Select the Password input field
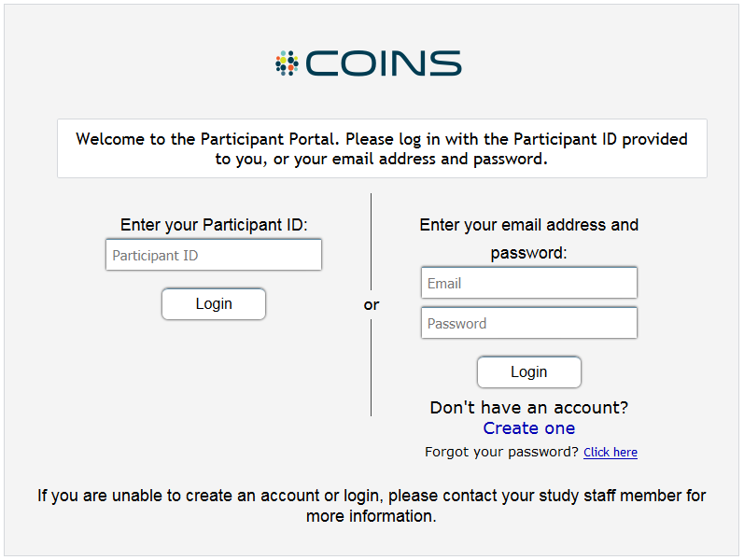Screen dimensions: 744x560 coord(529,323)
